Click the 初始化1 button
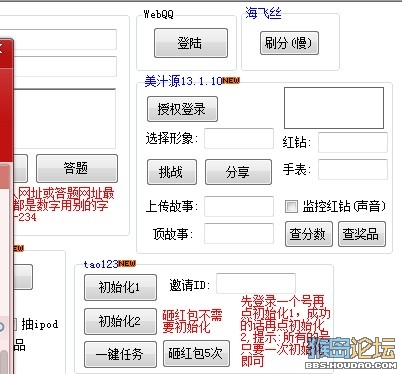Viewport: 402px width, 374px height. pyautogui.click(x=120, y=287)
